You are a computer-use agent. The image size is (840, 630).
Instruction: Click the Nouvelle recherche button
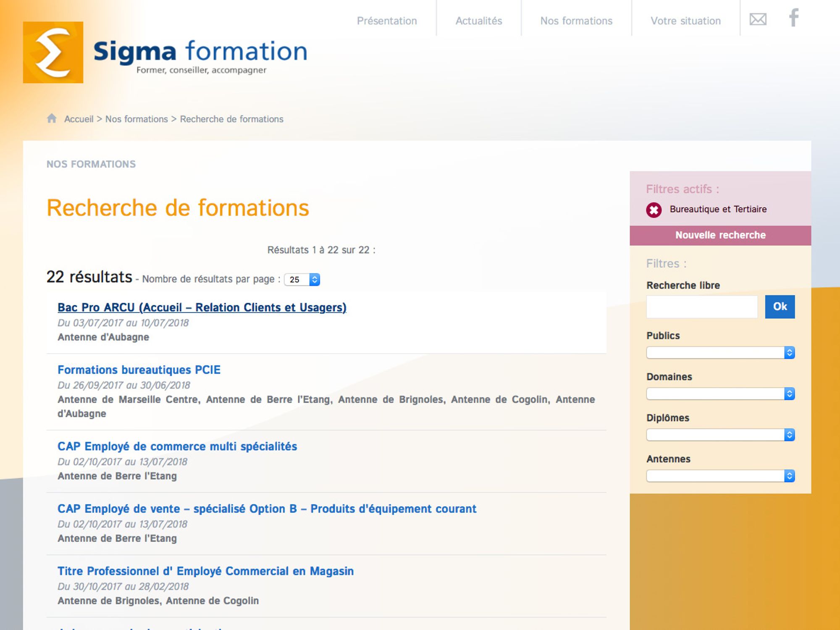[x=720, y=235]
